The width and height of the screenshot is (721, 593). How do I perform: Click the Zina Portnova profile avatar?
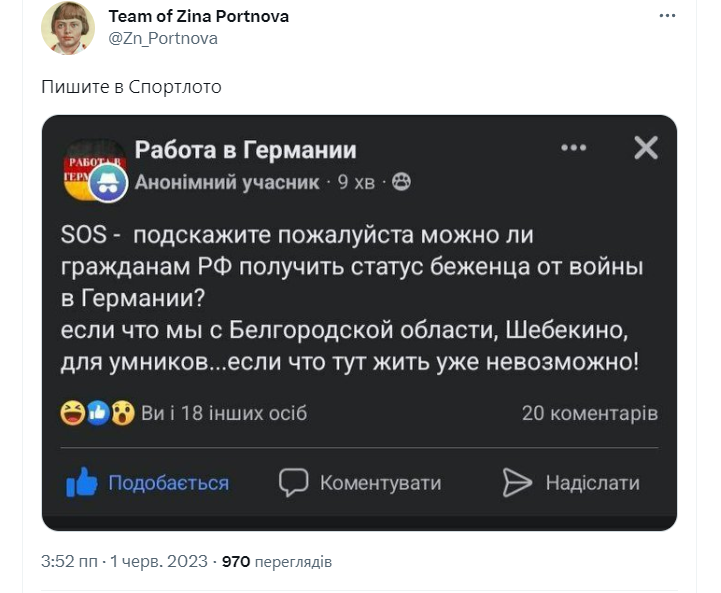[68, 28]
